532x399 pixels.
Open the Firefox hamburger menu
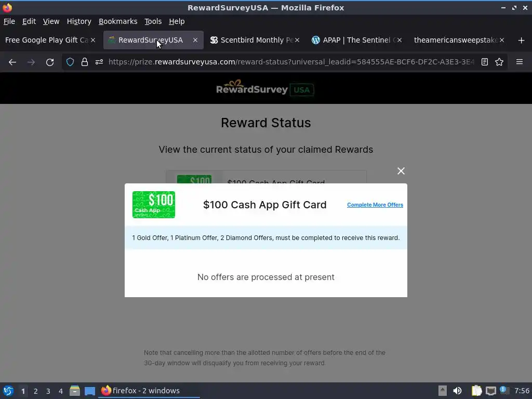click(x=520, y=62)
